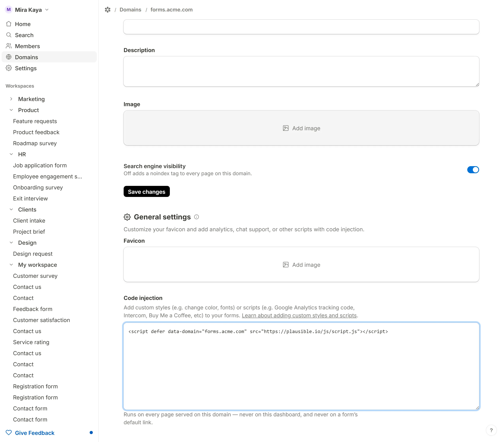The height and width of the screenshot is (442, 504).
Task: Collapse the Design workspace chevron
Action: tap(11, 243)
